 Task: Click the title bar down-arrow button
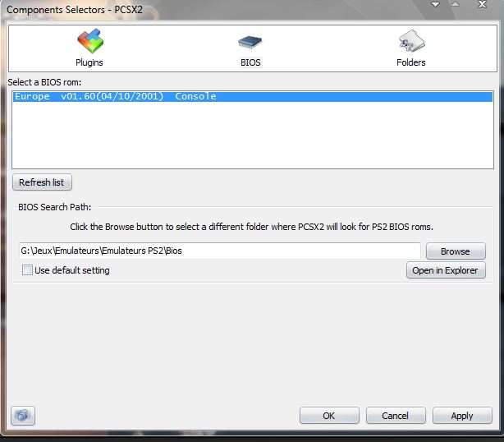(x=435, y=4)
